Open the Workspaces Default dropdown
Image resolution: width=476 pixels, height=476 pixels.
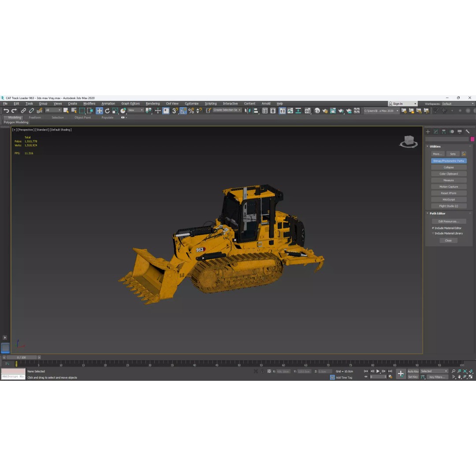click(x=458, y=104)
